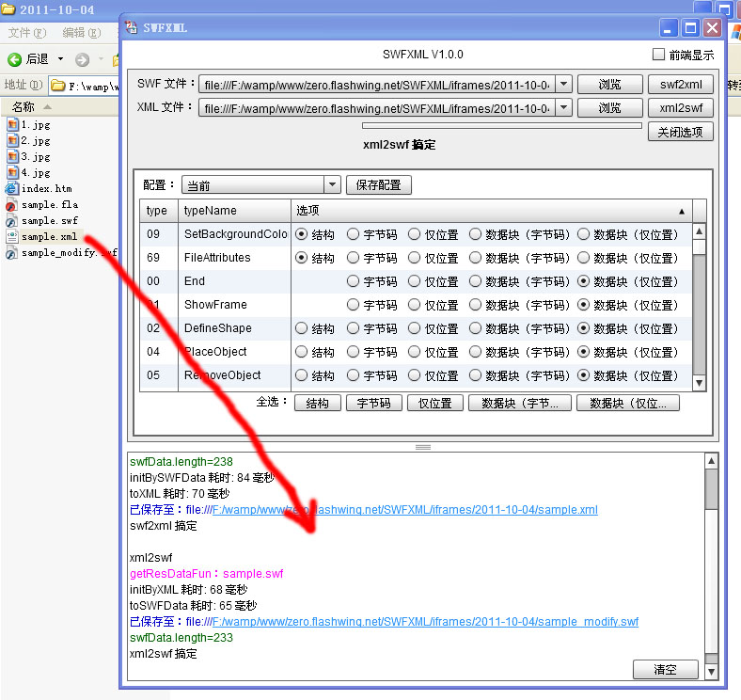Screen dimensions: 741x700
Task: Click the 保存配置 button
Action: pos(379,185)
